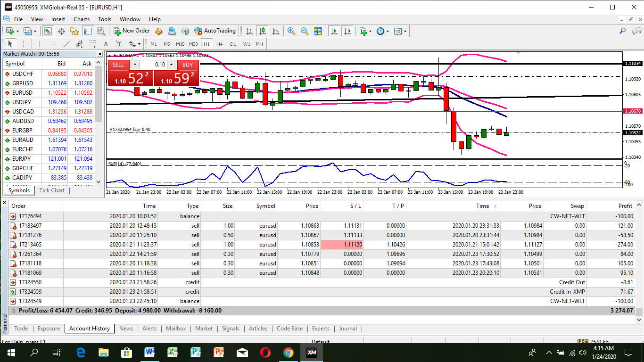Launch the Strategy Tester icon
644x362 pixels.
(101, 31)
